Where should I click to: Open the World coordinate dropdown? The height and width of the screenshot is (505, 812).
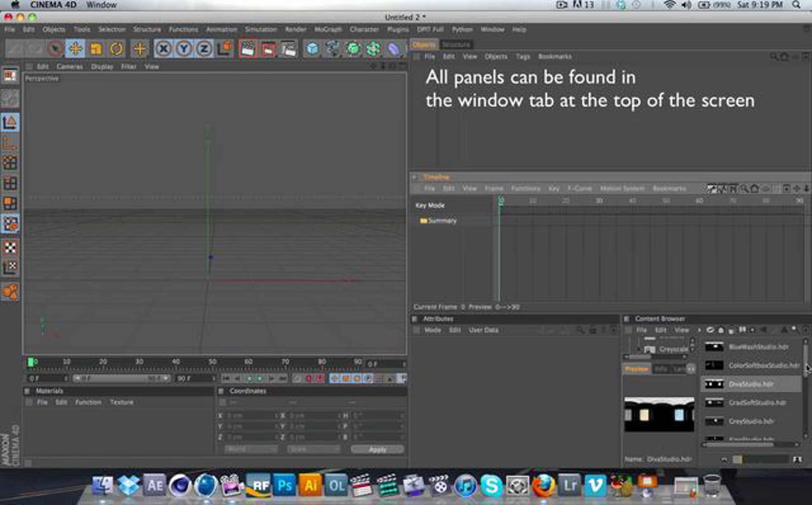coord(251,450)
